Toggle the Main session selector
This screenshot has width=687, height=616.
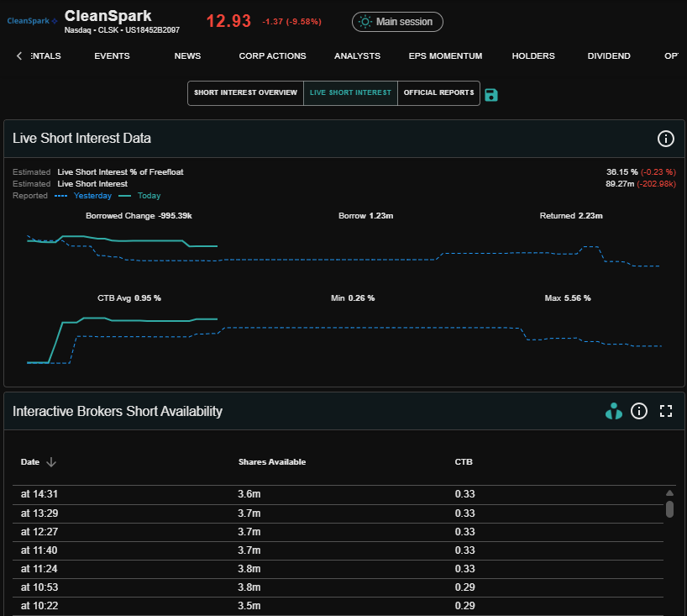pos(397,22)
